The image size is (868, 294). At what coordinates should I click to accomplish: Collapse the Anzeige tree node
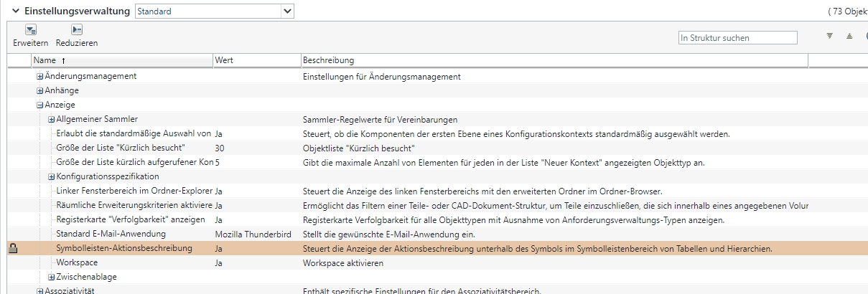(x=40, y=105)
